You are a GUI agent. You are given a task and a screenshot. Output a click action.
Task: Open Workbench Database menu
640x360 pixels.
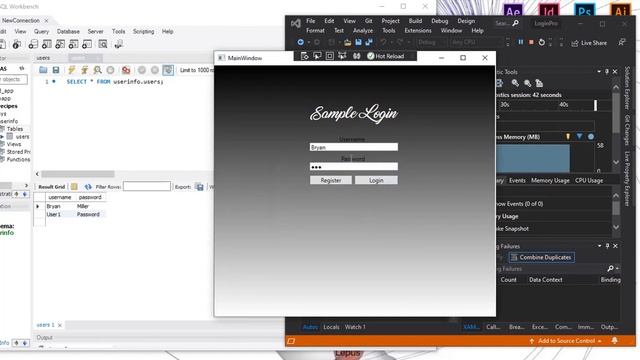tap(68, 31)
